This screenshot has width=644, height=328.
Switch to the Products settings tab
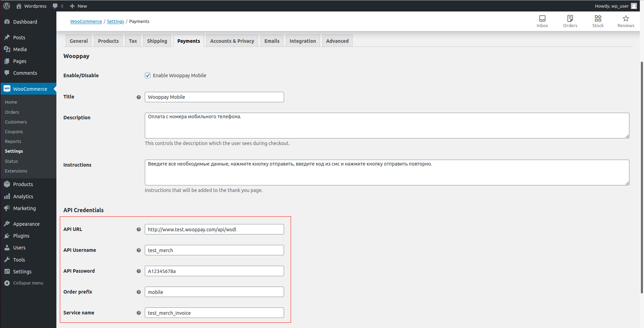pos(108,41)
